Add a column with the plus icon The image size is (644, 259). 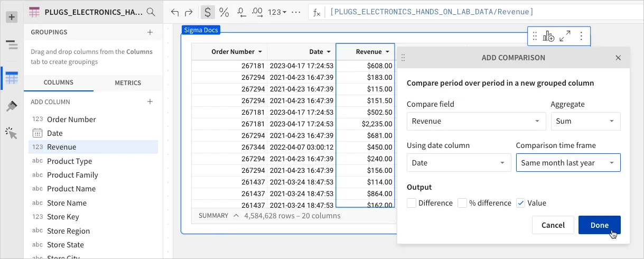(150, 101)
